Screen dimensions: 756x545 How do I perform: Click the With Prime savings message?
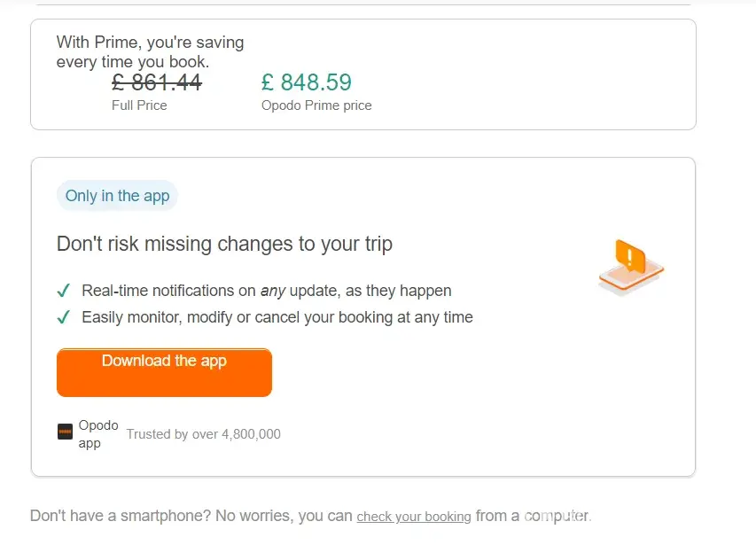[150, 52]
